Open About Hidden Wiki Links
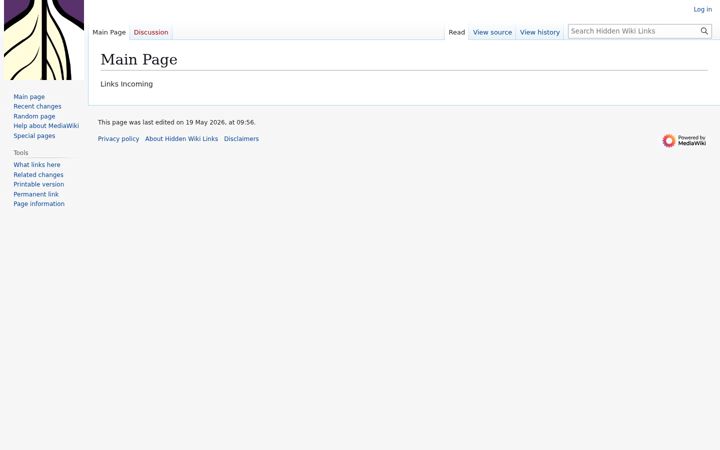Image resolution: width=720 pixels, height=450 pixels. pyautogui.click(x=181, y=139)
